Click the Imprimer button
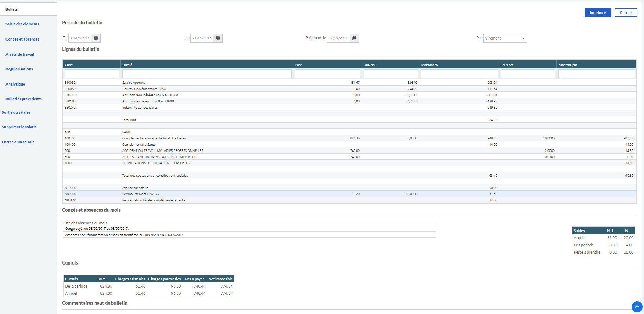This screenshot has width=644, height=314. (598, 13)
